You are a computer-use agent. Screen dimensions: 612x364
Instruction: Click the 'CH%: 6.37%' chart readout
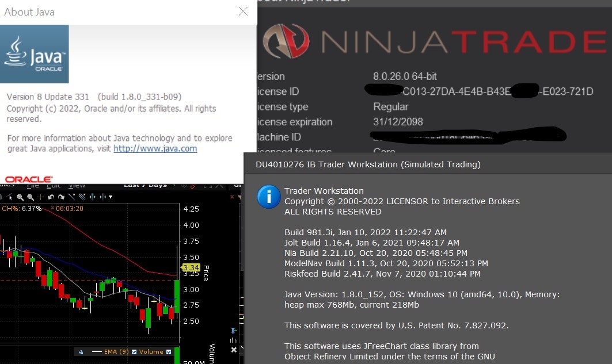[21, 209]
